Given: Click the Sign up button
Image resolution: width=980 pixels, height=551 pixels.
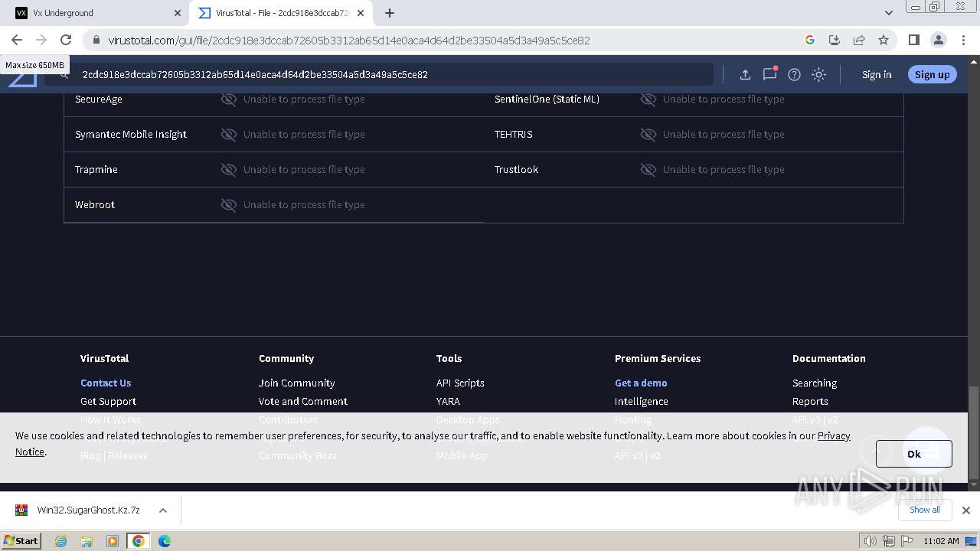Looking at the screenshot, I should point(932,74).
